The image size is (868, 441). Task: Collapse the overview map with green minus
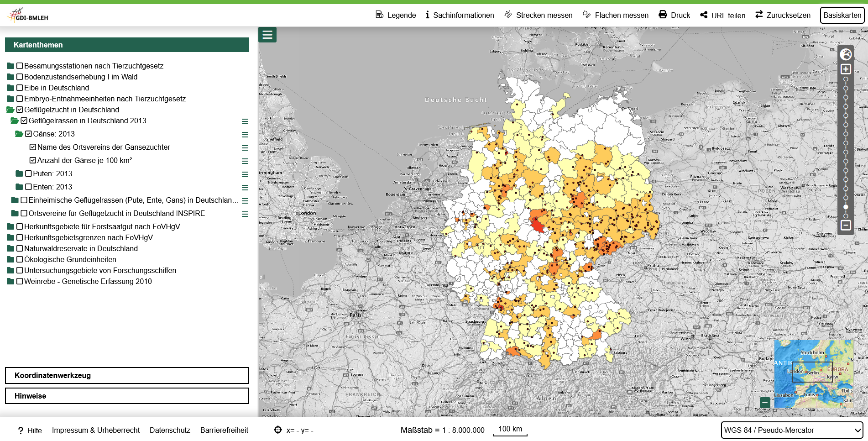point(765,402)
